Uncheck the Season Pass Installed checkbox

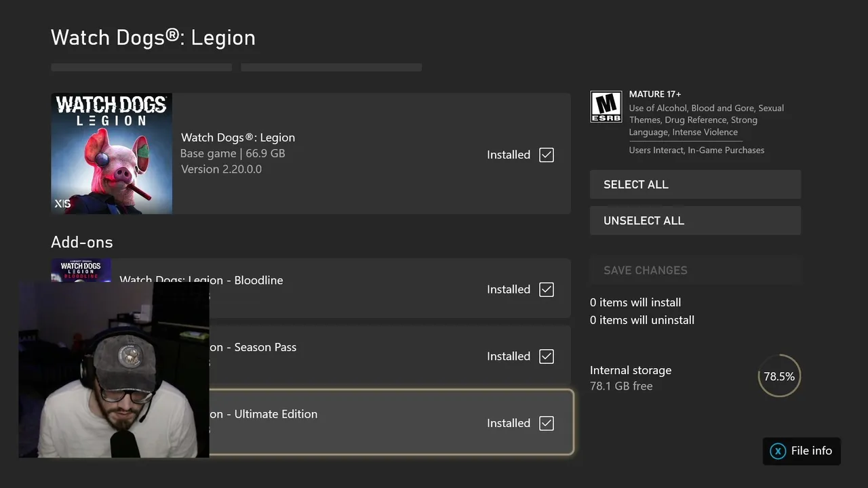547,357
